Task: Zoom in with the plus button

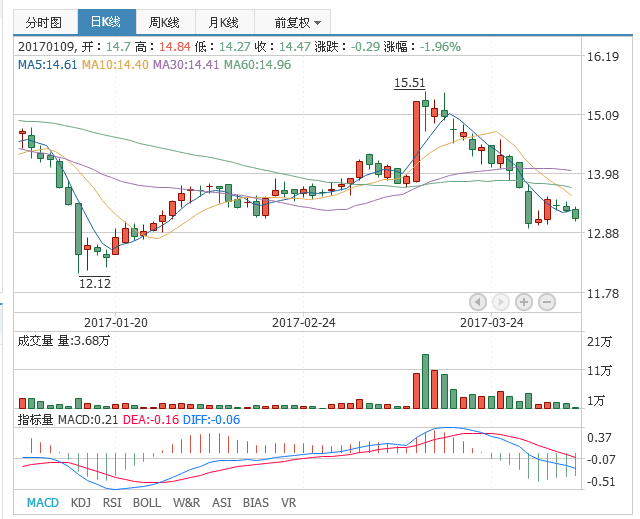Action: point(524,301)
